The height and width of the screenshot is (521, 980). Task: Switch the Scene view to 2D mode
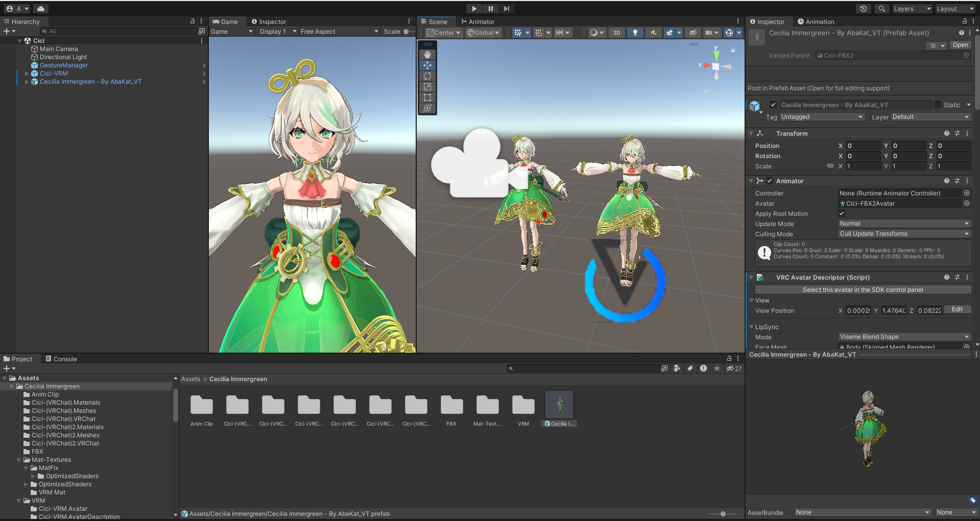pos(616,32)
